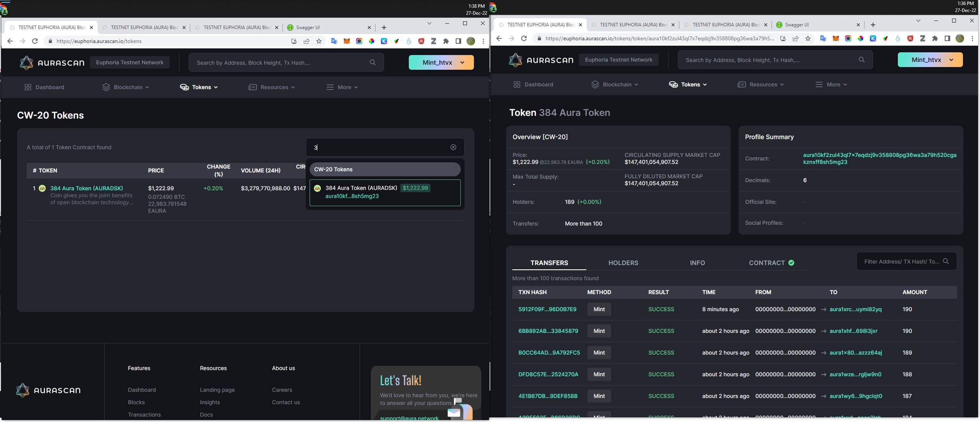The width and height of the screenshot is (980, 422).
Task: Open contract address link in Profile Summary
Action: pyautogui.click(x=880, y=158)
